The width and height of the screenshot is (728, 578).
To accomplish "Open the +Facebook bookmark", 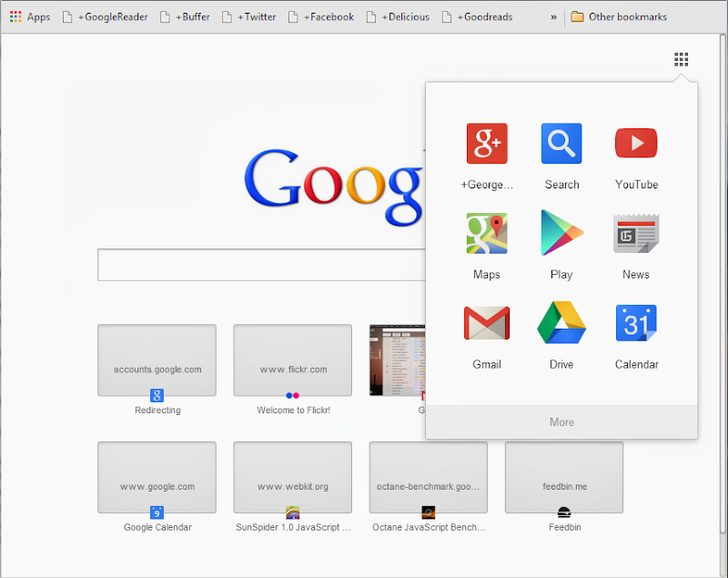I will [321, 16].
